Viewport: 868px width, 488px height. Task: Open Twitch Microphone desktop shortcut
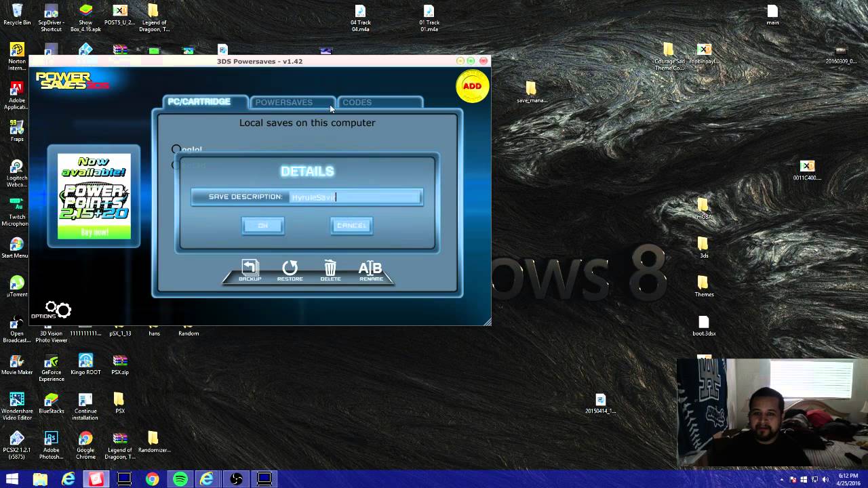[17, 212]
